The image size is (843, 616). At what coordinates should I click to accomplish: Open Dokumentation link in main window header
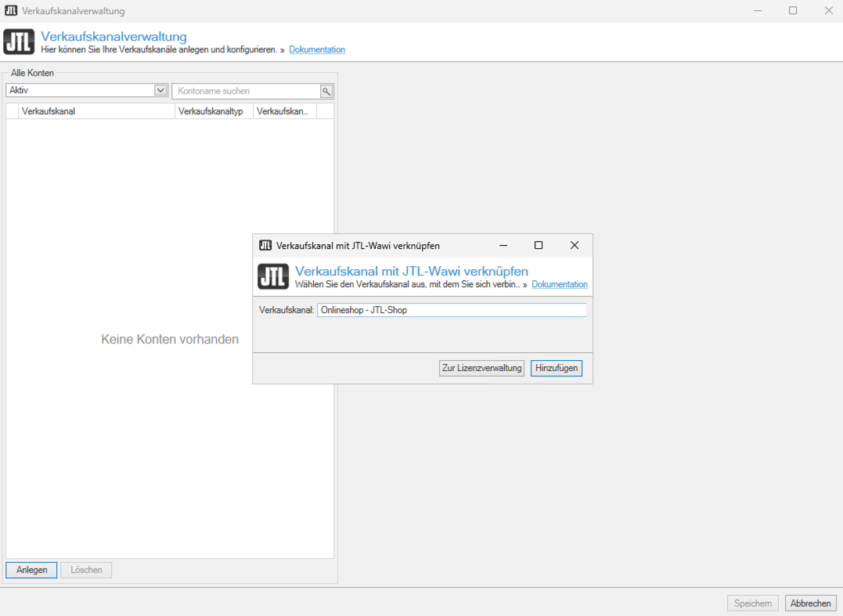[x=317, y=49]
